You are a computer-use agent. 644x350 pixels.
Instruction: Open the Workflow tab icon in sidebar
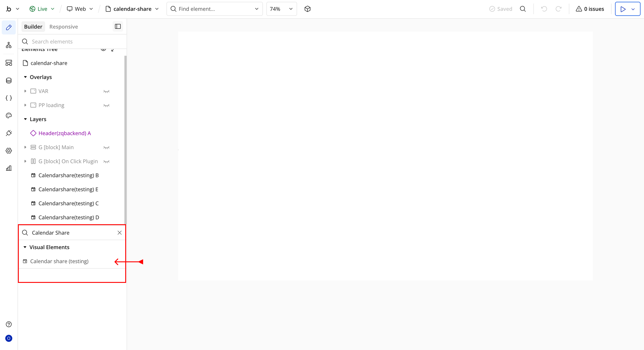click(x=9, y=45)
